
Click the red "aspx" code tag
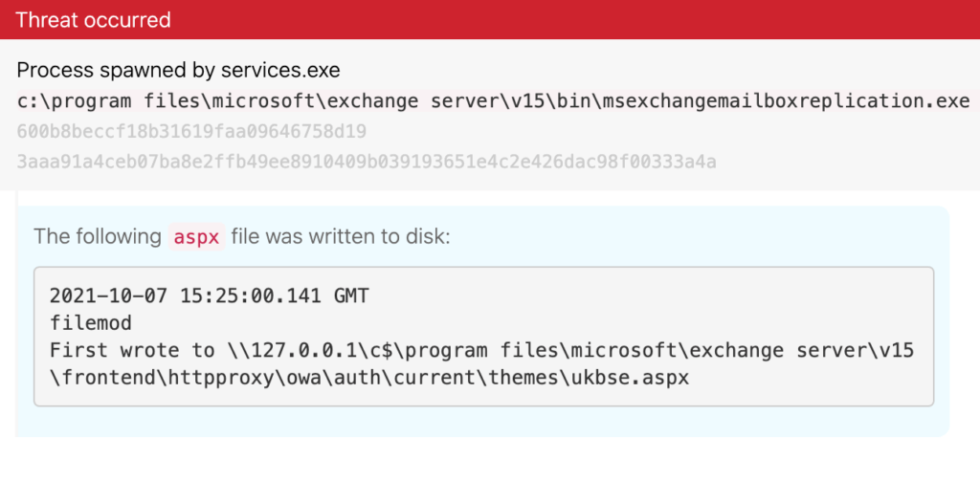[196, 235]
